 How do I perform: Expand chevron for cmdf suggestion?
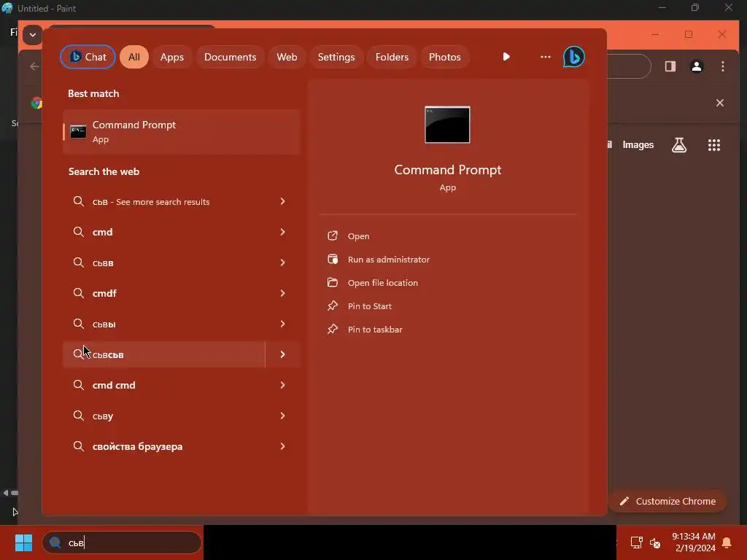pyautogui.click(x=282, y=293)
